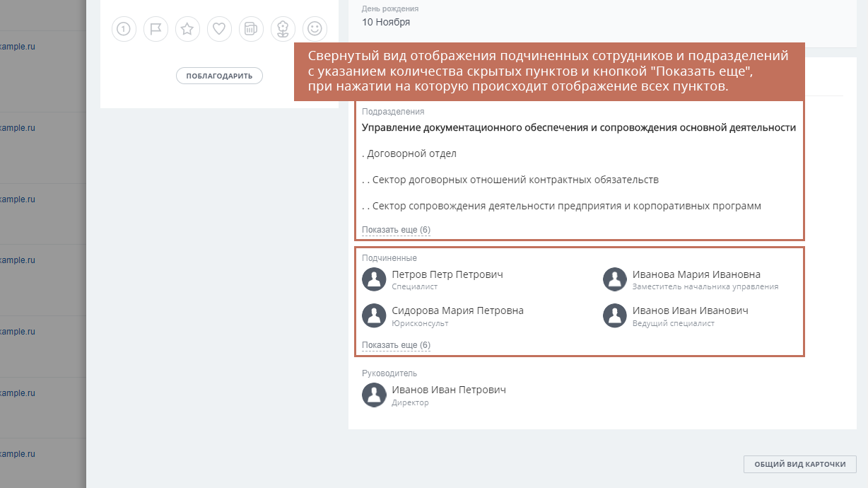
Task: Select the flag badge icon
Action: pyautogui.click(x=156, y=29)
